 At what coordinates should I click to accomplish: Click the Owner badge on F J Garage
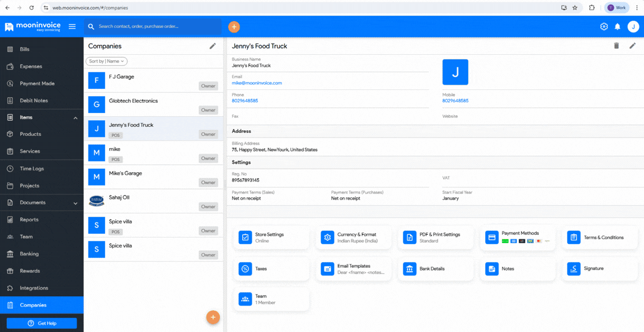pyautogui.click(x=208, y=86)
